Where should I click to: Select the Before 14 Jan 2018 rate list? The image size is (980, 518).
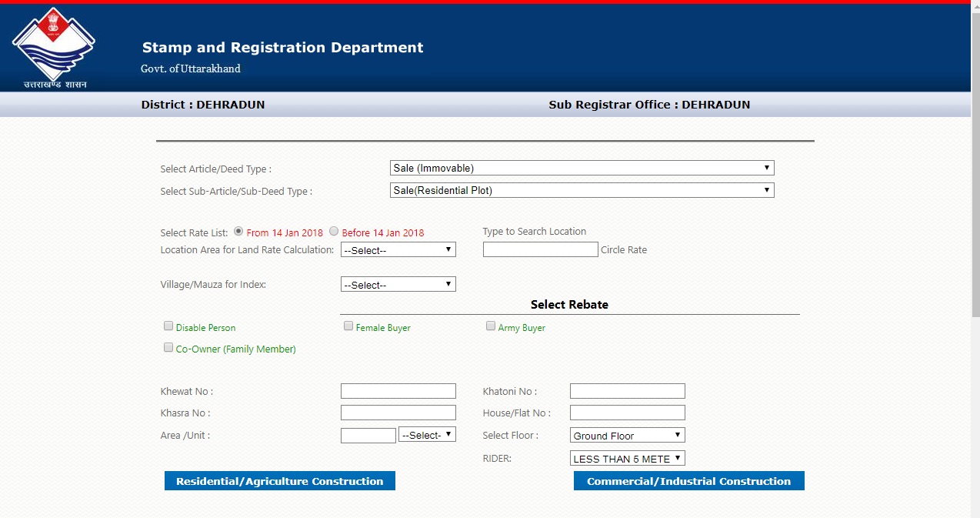pyautogui.click(x=334, y=230)
